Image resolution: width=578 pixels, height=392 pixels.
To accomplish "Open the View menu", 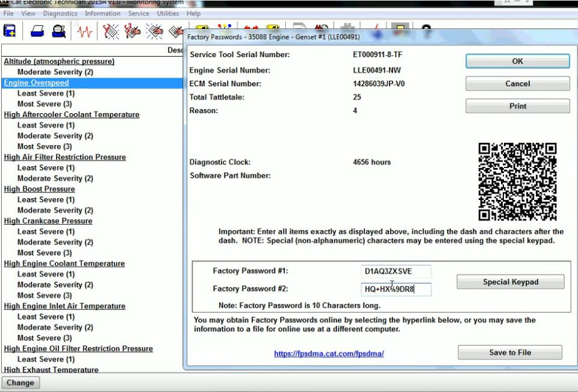I will point(28,14).
